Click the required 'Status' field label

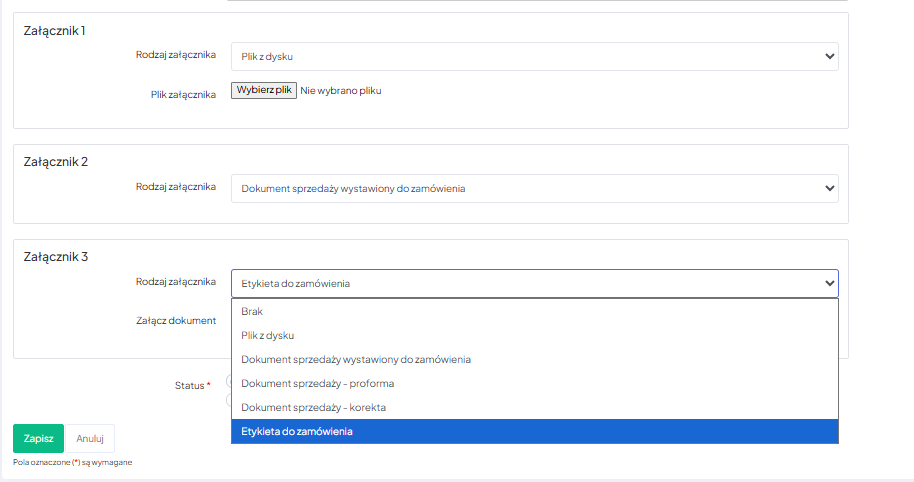click(189, 385)
